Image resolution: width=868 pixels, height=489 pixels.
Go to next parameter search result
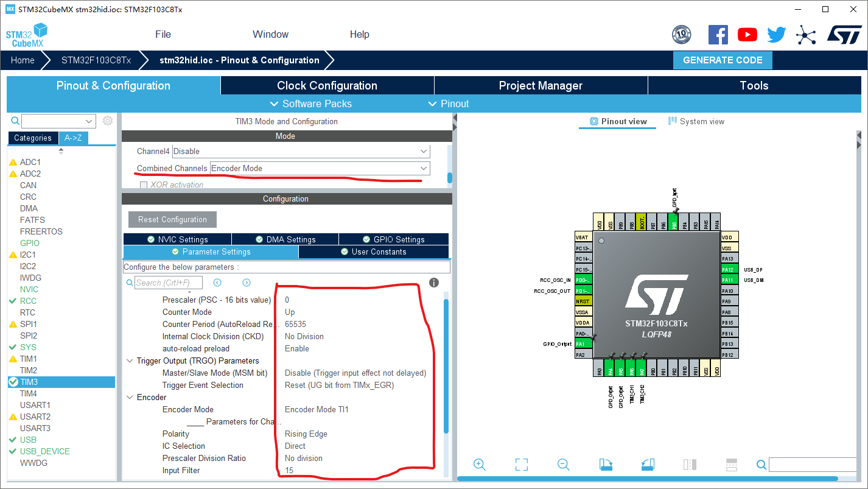[247, 283]
